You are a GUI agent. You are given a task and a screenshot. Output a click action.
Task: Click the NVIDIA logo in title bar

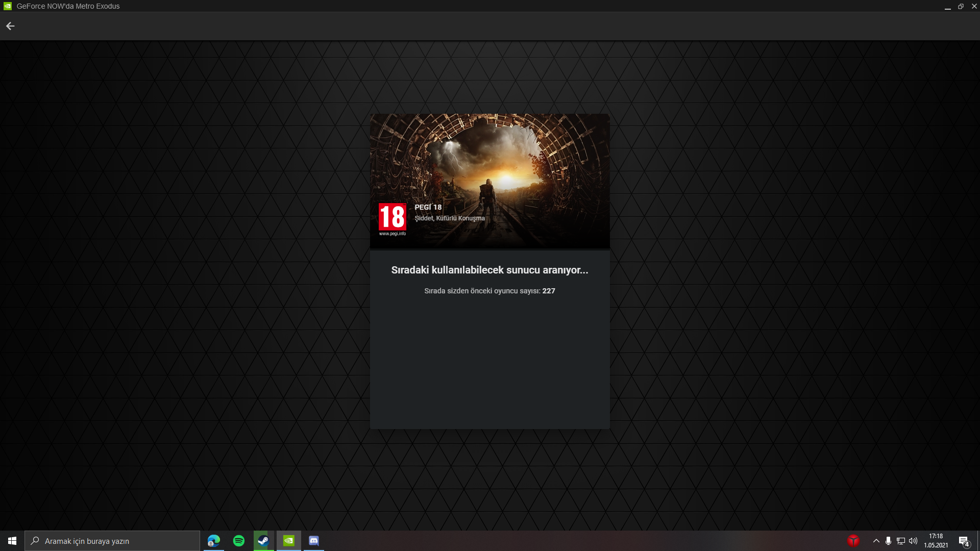pyautogui.click(x=7, y=6)
